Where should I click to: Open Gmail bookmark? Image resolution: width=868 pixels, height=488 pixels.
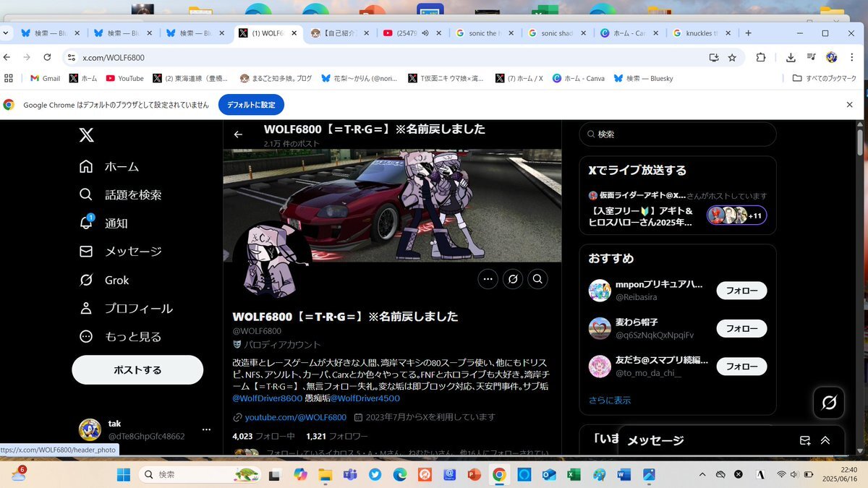point(45,78)
